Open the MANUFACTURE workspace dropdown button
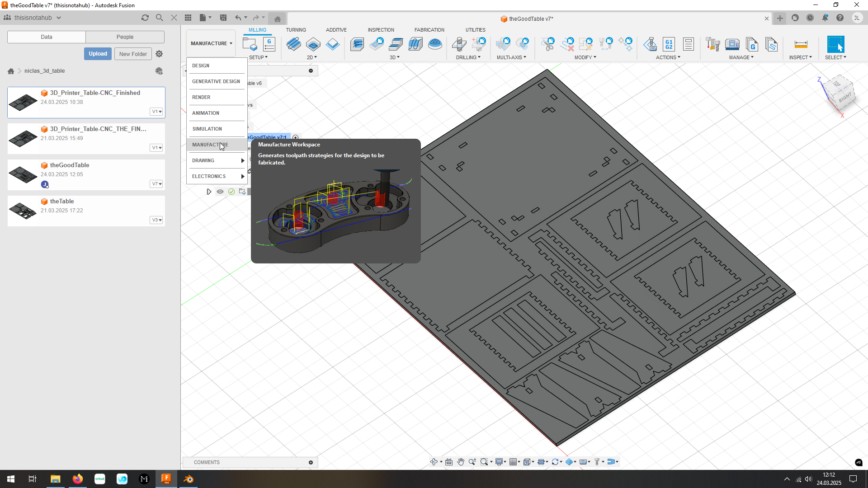This screenshot has height=488, width=868. (211, 43)
